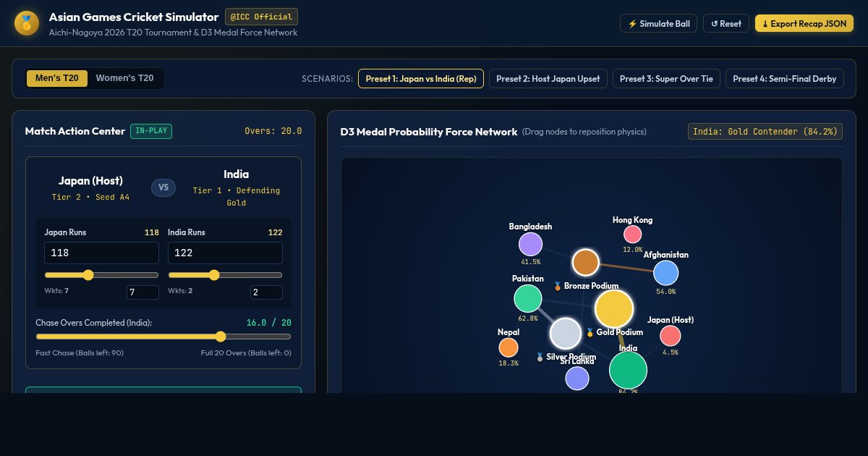868x456 pixels.
Task: Select the Sri Lanka periwinkle node
Action: click(x=577, y=378)
